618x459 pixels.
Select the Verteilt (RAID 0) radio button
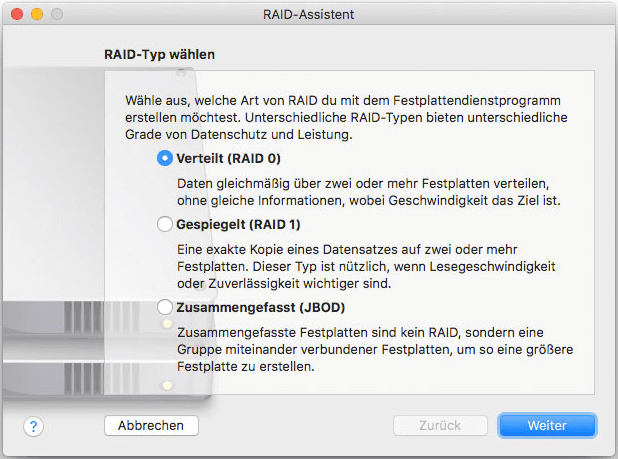pyautogui.click(x=165, y=158)
